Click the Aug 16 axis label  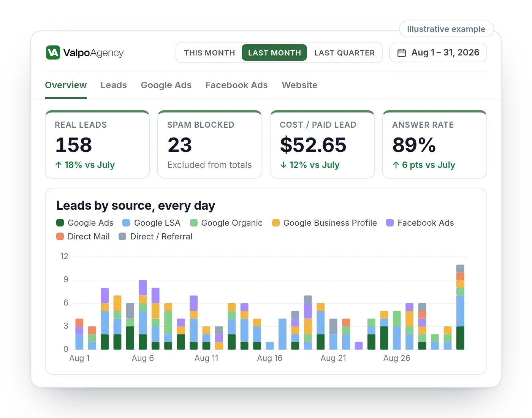(270, 358)
